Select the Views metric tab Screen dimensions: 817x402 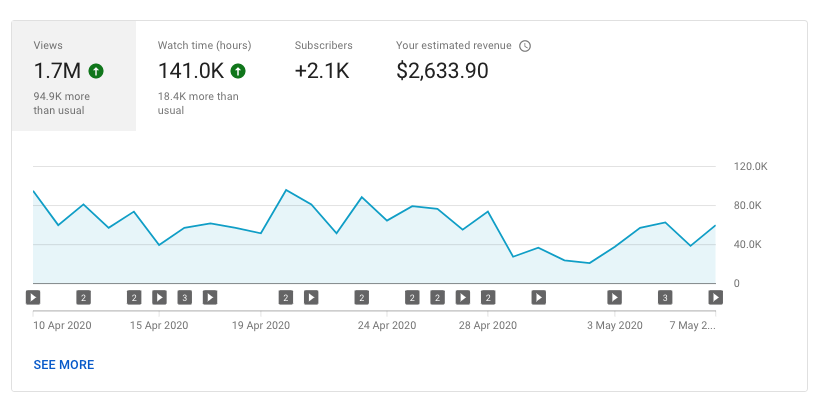coord(73,75)
